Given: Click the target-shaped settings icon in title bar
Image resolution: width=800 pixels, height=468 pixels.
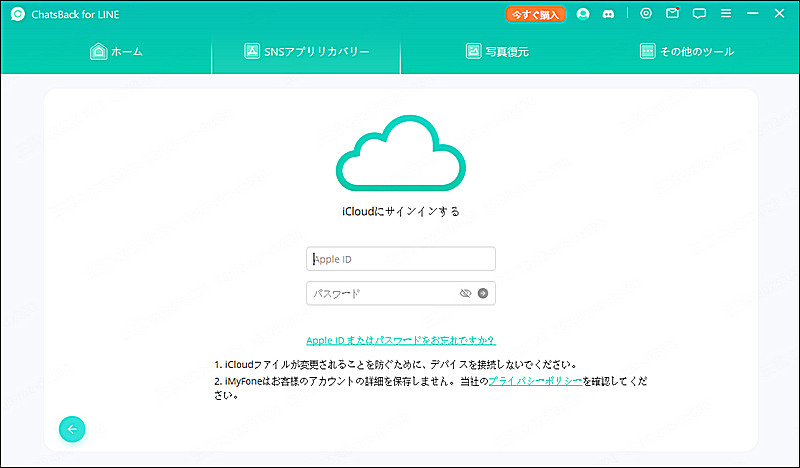Looking at the screenshot, I should coord(646,13).
